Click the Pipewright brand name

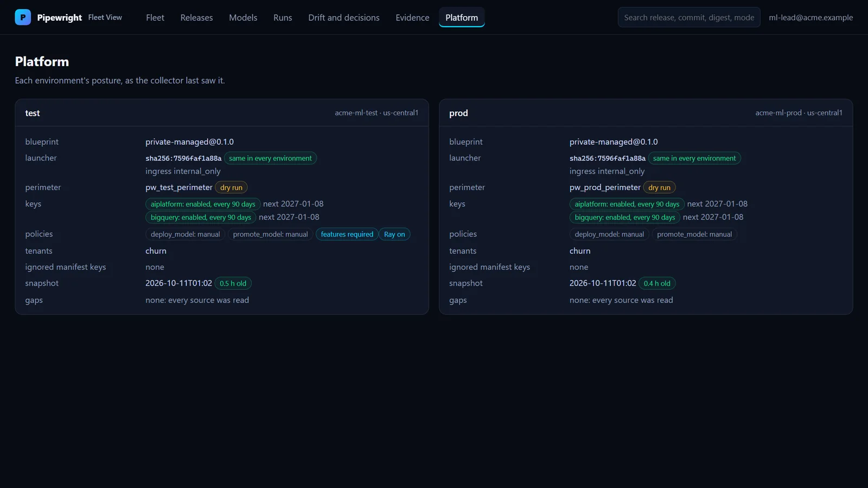tap(60, 17)
